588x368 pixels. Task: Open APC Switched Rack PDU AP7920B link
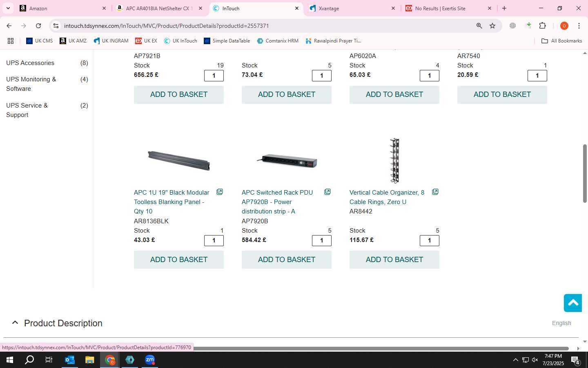tap(277, 202)
